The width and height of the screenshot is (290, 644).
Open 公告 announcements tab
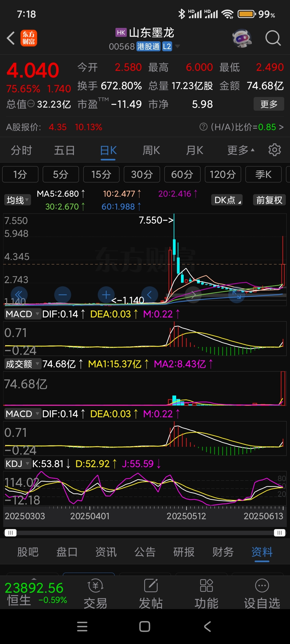[x=145, y=552]
